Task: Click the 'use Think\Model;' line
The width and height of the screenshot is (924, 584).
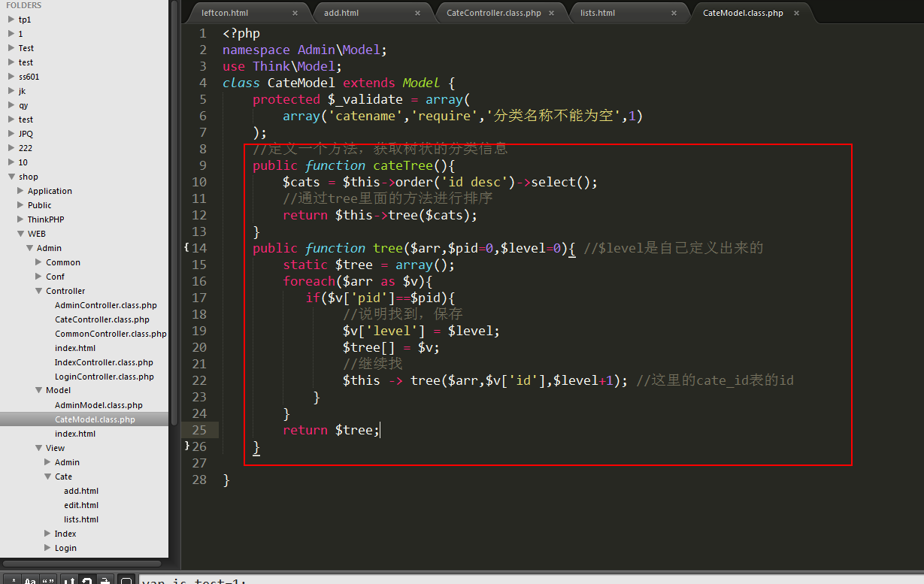Action: tap(282, 66)
